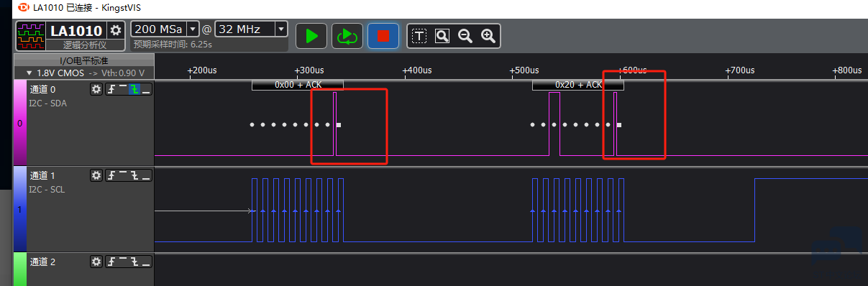Click the decoded 0x00 + ACK frame
The height and width of the screenshot is (286, 868).
pyautogui.click(x=298, y=85)
